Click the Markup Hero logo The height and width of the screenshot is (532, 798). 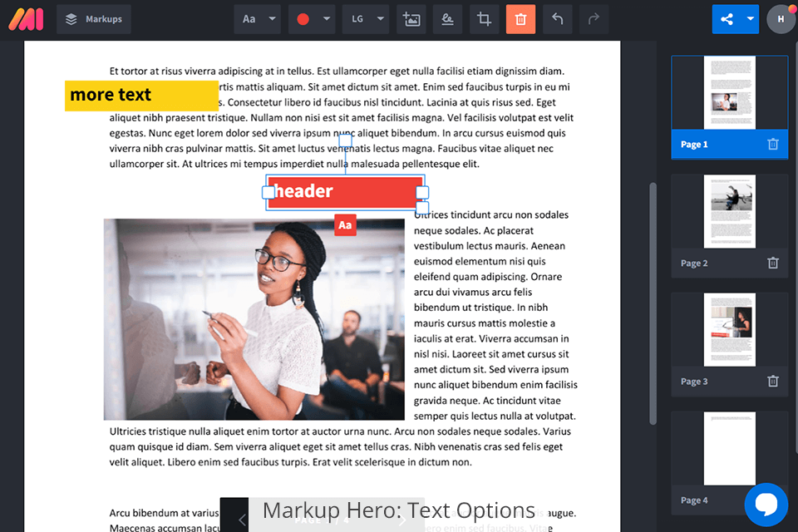click(x=26, y=19)
